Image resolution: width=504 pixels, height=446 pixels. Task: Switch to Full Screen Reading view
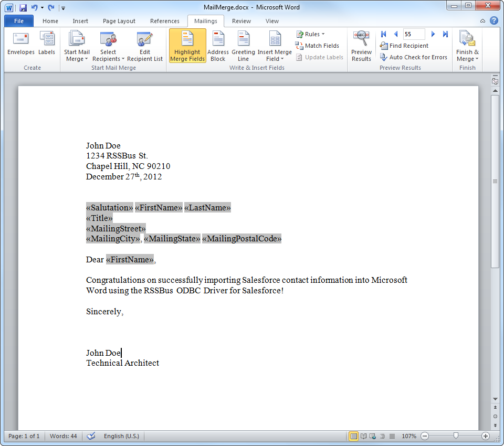(x=363, y=436)
